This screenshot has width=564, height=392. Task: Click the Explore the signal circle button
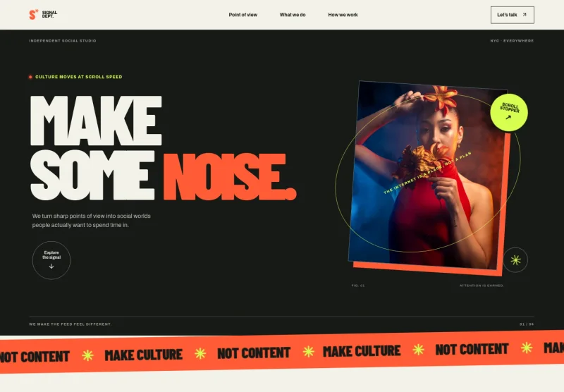click(x=51, y=260)
